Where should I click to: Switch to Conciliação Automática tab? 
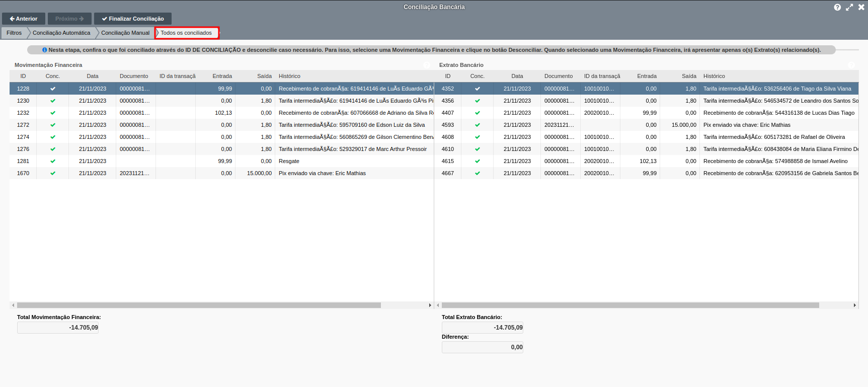click(x=61, y=33)
